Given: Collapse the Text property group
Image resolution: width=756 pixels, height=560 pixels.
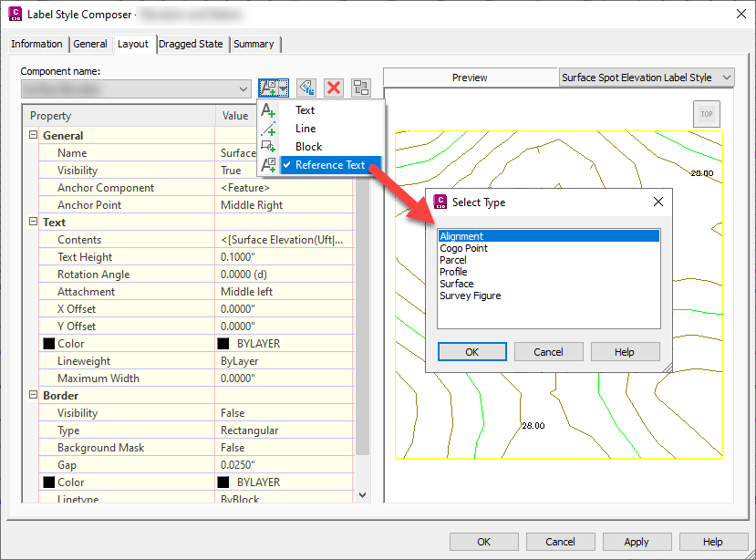Looking at the screenshot, I should pos(31,222).
